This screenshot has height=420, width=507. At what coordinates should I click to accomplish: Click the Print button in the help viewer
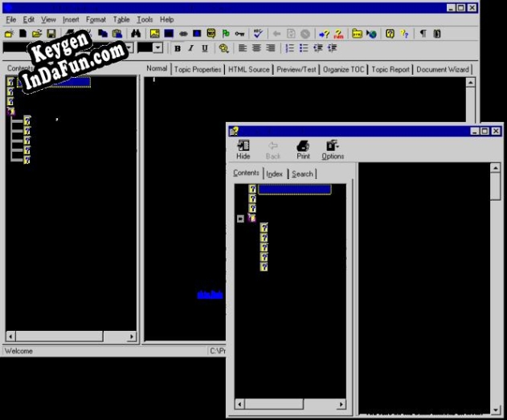303,150
